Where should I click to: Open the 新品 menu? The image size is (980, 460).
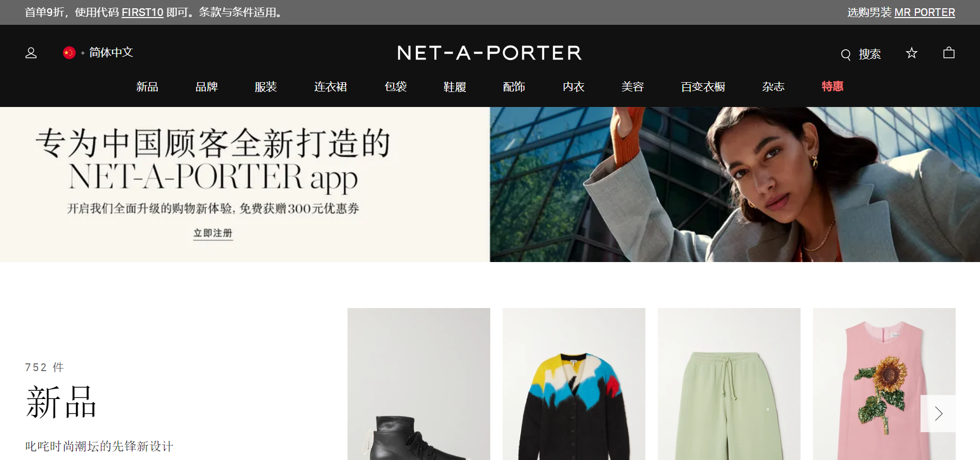coord(147,87)
